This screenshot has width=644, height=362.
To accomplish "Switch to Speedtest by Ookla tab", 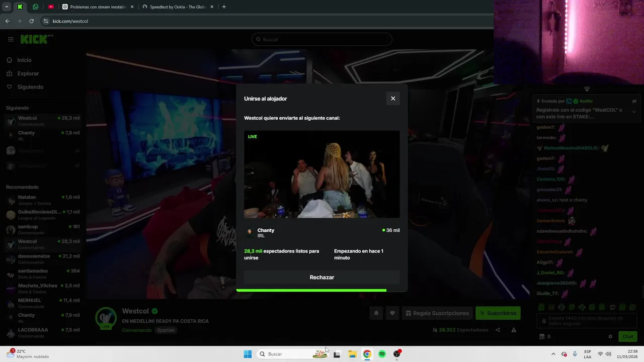I will [x=178, y=7].
